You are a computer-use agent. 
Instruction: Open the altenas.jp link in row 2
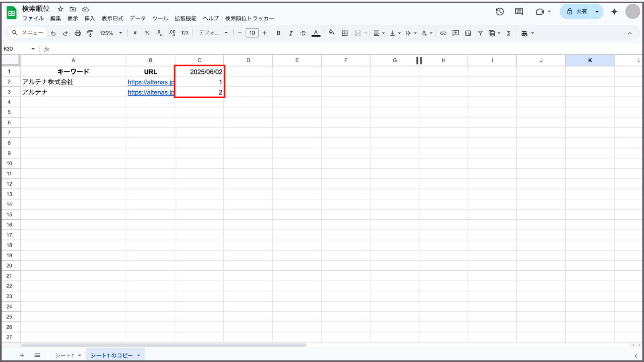point(151,82)
